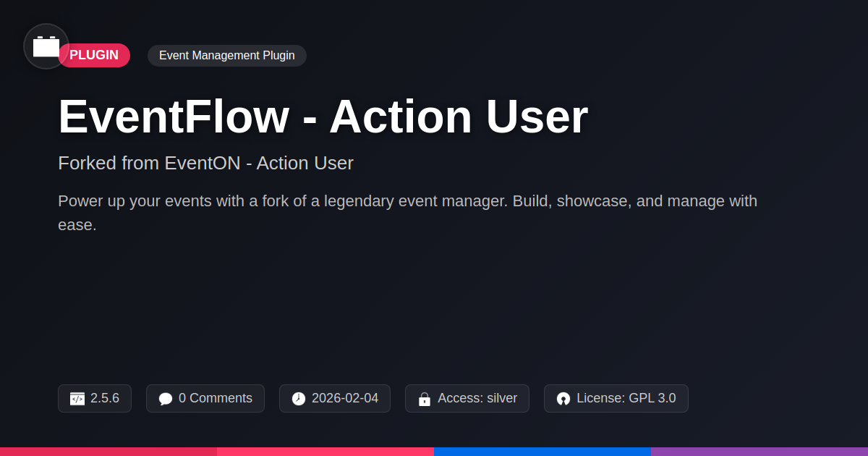Screen dimensions: 868x456
Task: Click the 2026-02-04 date badge
Action: 335,399
